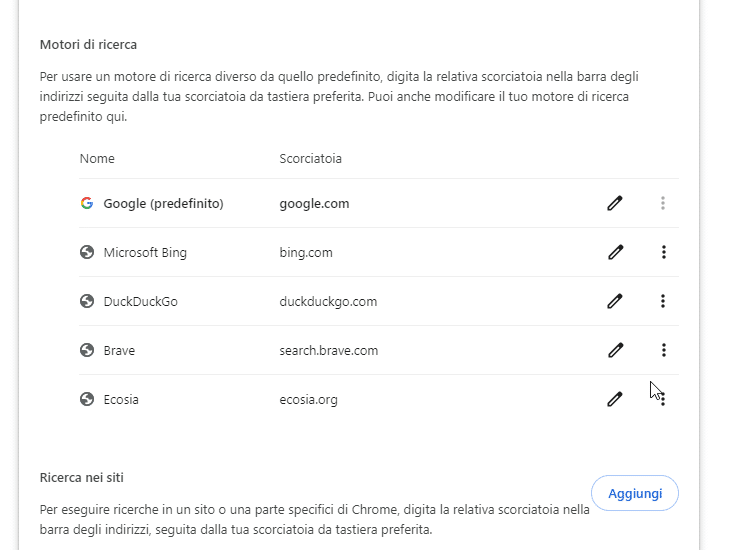The width and height of the screenshot is (729, 550).
Task: Open more actions menu for Brave
Action: click(x=664, y=350)
